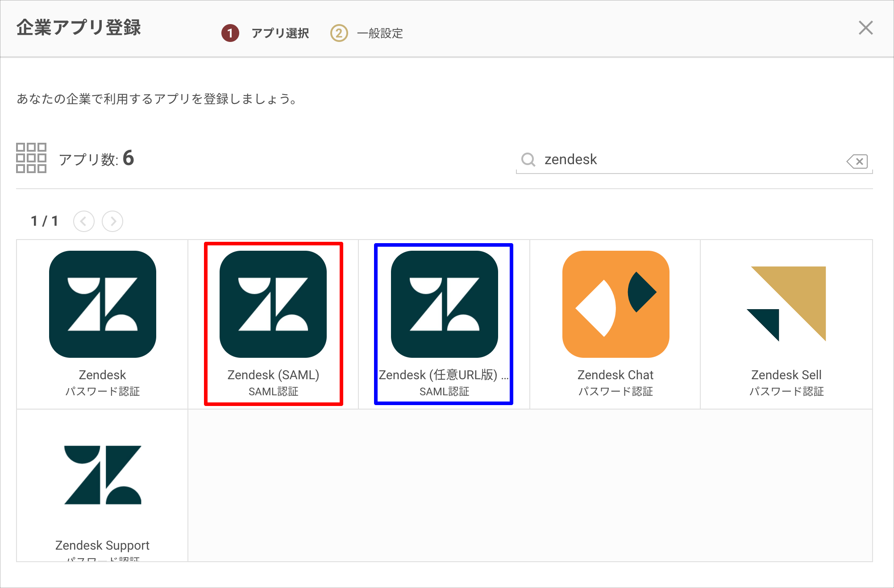Click the SAML認証 label under Zendesk (SAML)
The image size is (894, 588).
(x=273, y=391)
